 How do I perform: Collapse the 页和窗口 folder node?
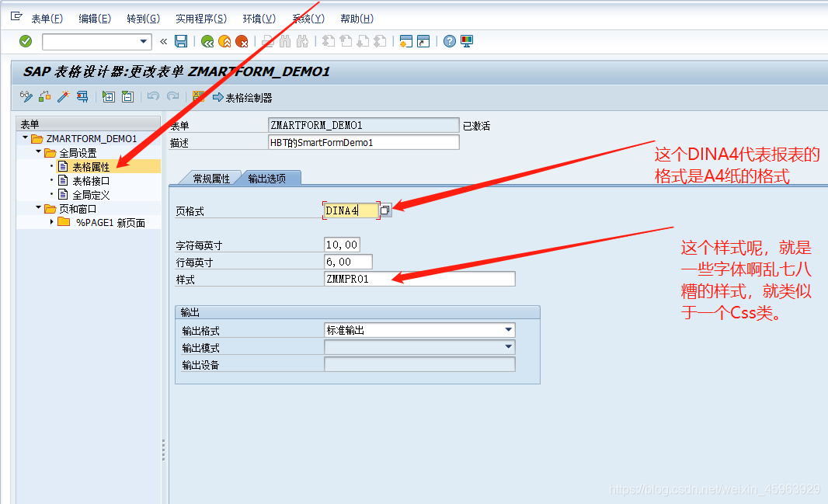coord(38,208)
